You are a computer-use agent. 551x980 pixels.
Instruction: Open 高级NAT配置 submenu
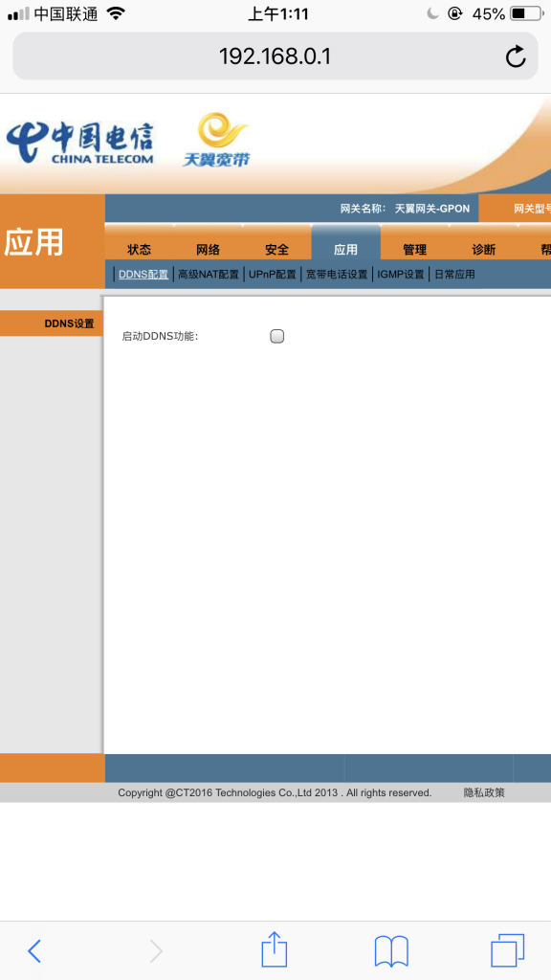point(209,275)
